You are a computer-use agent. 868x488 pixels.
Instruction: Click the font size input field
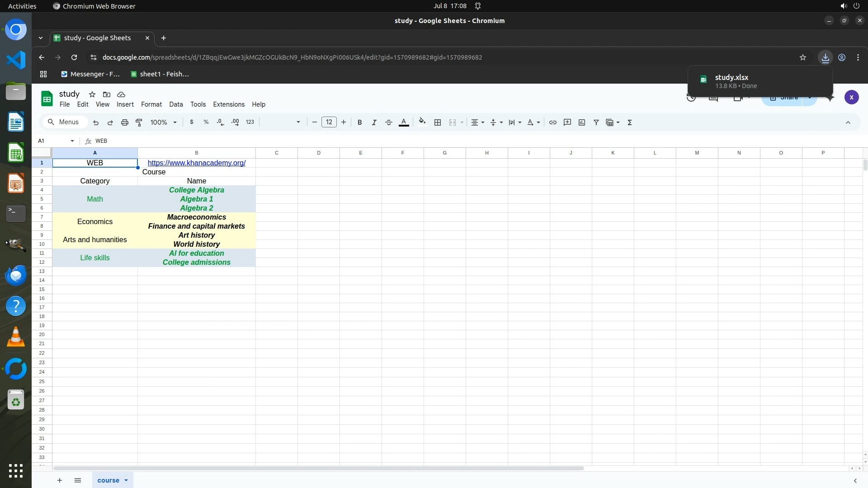click(329, 122)
